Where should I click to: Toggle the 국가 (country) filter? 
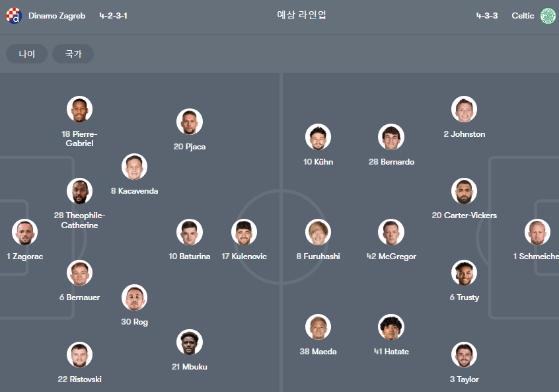pos(73,54)
